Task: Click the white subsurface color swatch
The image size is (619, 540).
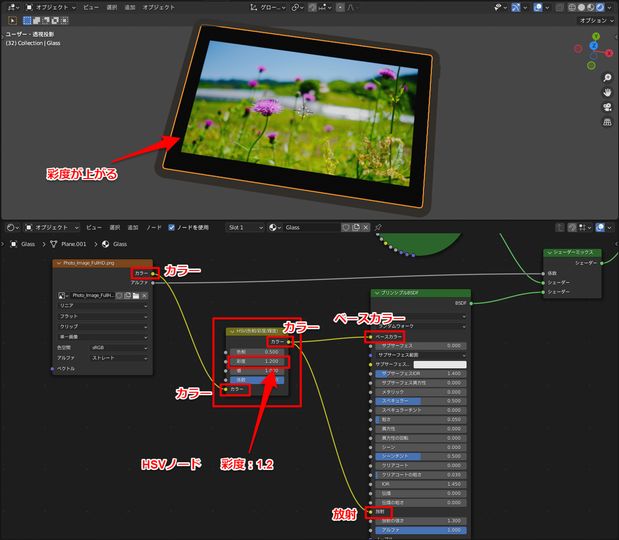Action: [440, 364]
